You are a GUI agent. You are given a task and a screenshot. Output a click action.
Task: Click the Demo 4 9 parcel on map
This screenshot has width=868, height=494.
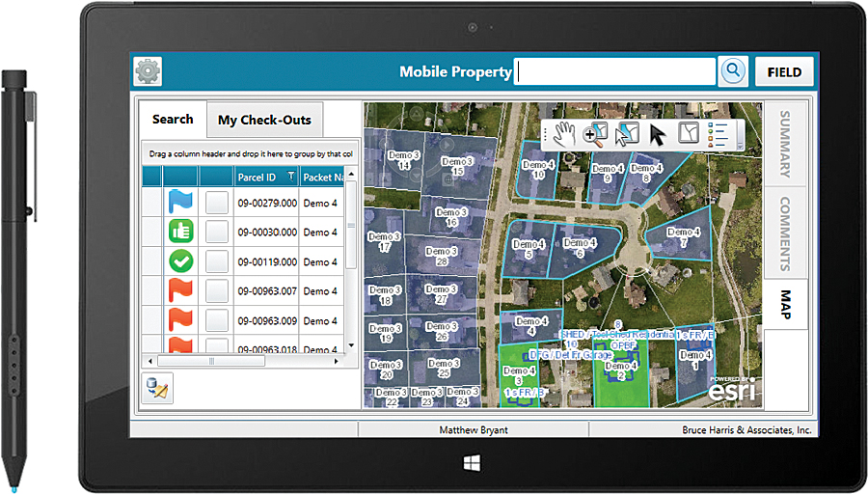pyautogui.click(x=607, y=174)
